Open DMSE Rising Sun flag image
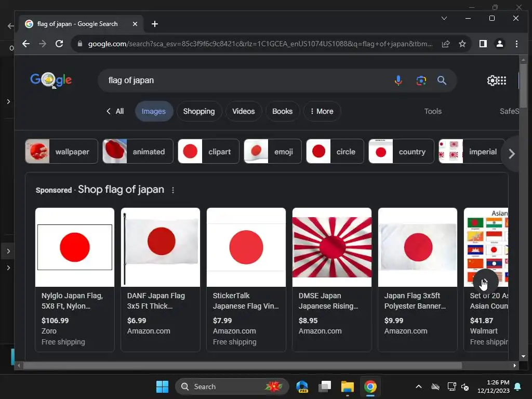Viewport: 532px width, 399px height. (x=332, y=247)
